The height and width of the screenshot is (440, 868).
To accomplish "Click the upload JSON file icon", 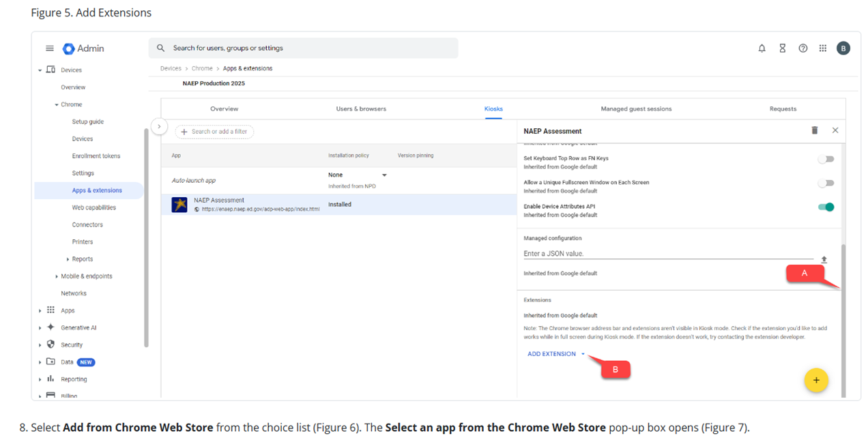I will [824, 260].
